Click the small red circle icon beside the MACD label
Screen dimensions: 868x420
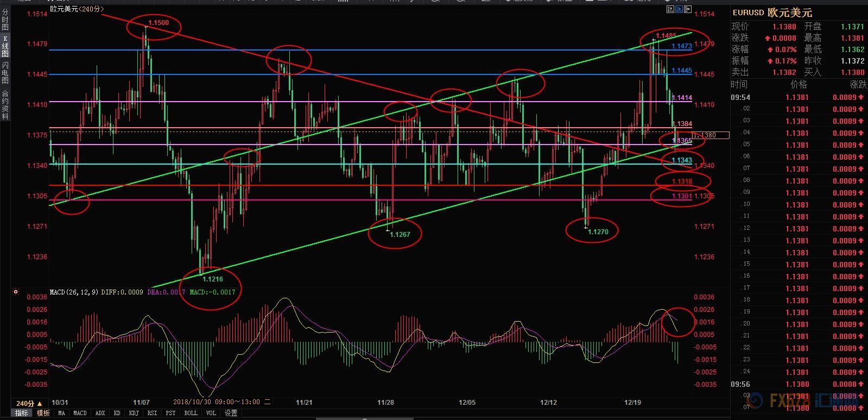click(16, 292)
